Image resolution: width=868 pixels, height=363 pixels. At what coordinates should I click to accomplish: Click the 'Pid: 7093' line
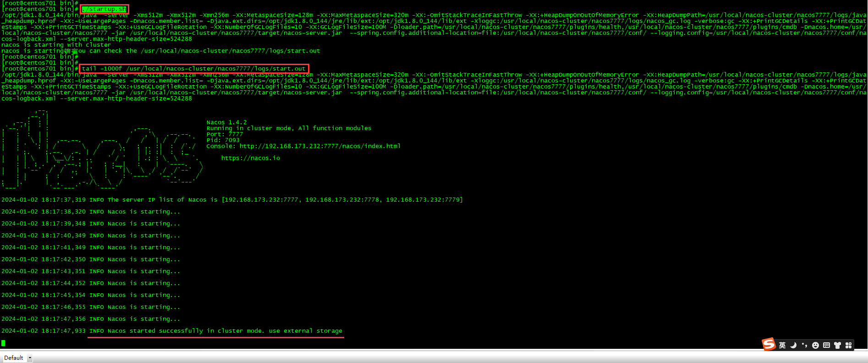pyautogui.click(x=223, y=140)
